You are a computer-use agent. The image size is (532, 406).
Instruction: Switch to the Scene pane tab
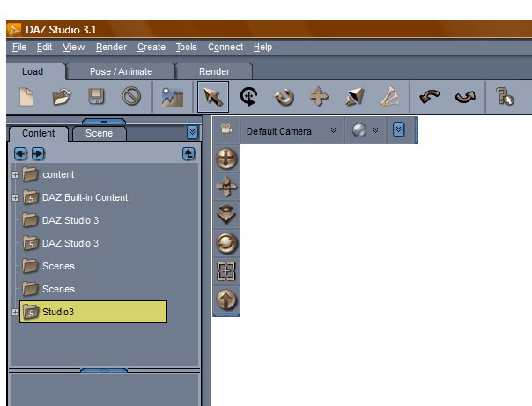tap(99, 133)
